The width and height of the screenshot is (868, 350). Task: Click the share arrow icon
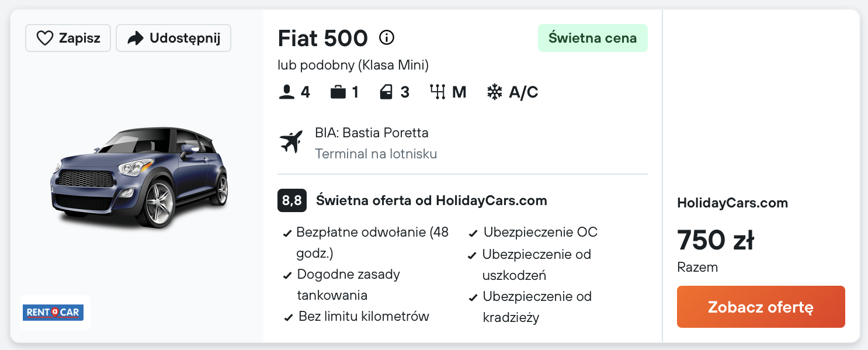click(x=136, y=39)
